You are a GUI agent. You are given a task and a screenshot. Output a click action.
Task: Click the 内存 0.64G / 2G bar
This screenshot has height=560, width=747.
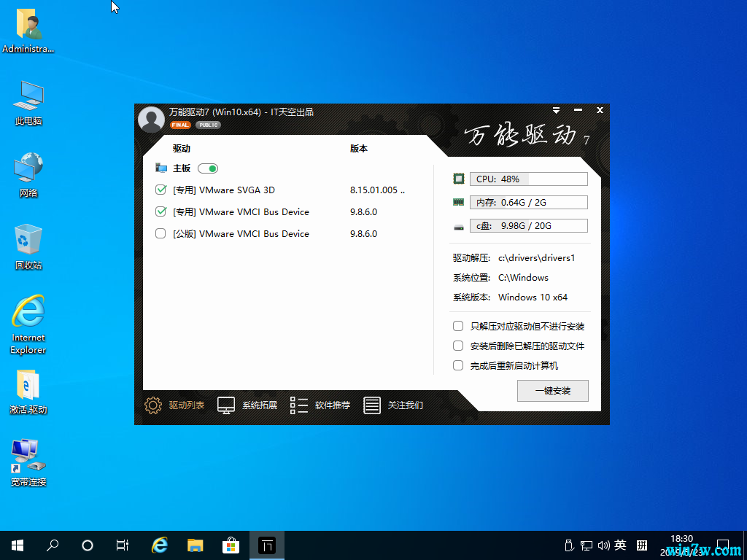pos(529,203)
